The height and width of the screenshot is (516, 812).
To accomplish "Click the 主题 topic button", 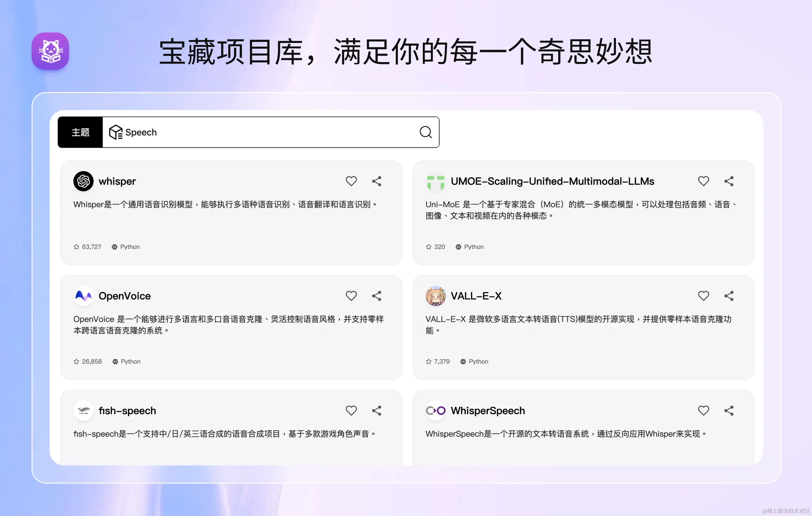I will coord(80,132).
